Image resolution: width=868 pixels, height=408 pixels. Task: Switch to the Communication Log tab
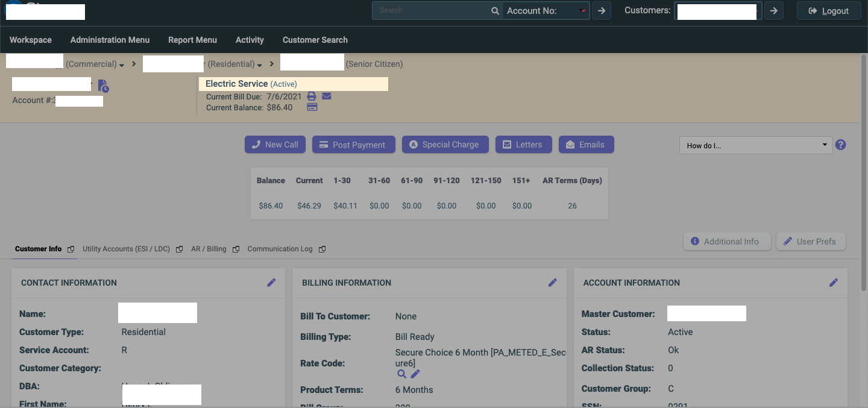pos(280,249)
